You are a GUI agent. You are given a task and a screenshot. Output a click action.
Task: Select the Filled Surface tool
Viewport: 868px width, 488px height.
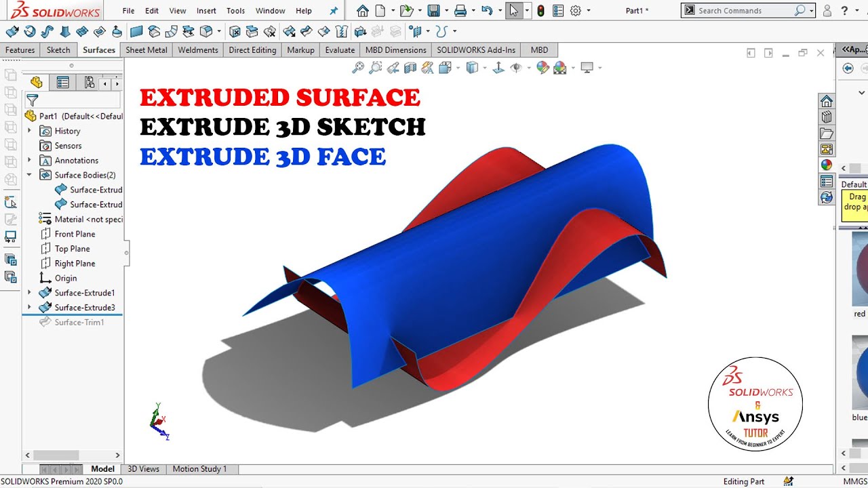100,31
